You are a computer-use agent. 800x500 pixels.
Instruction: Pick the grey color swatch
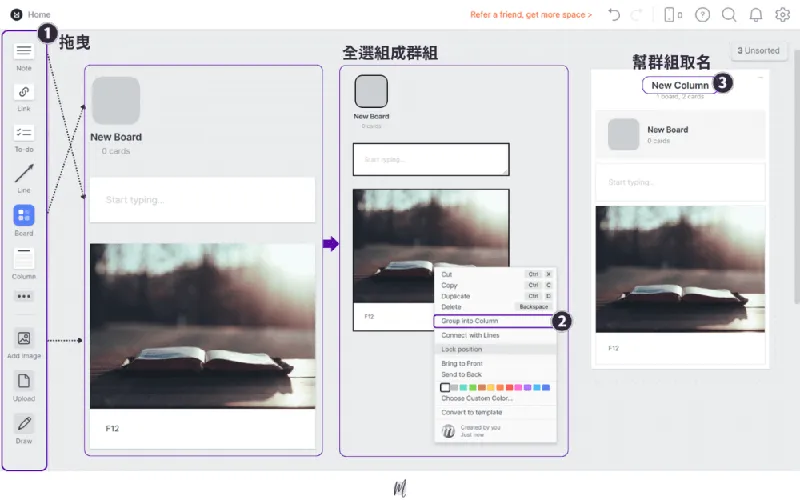point(455,387)
